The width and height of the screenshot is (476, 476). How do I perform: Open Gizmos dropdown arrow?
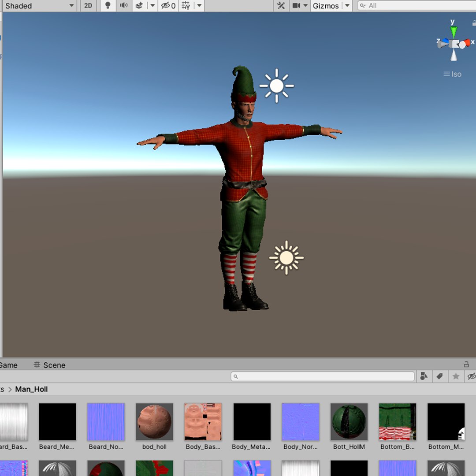347,6
